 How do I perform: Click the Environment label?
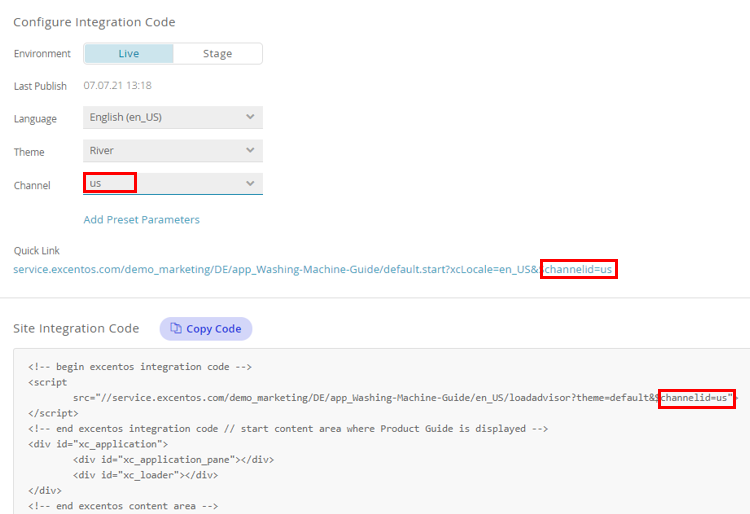[x=42, y=54]
